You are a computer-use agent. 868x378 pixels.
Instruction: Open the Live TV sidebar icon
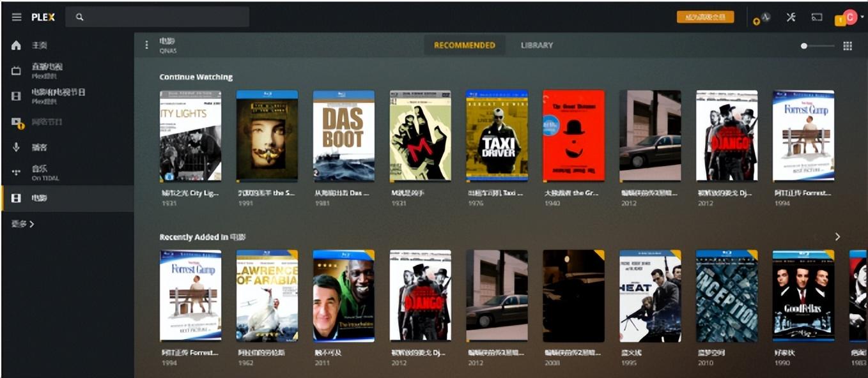17,71
